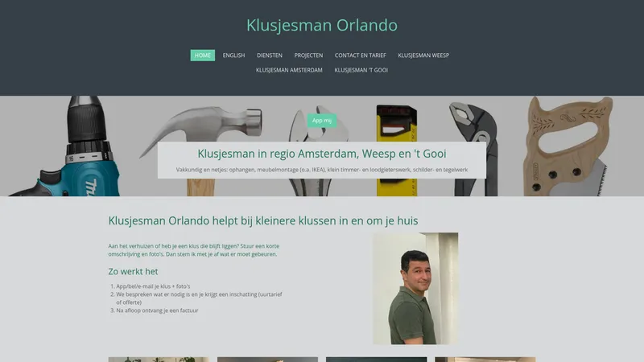Open the Klusjesman Orlando site title
The width and height of the screenshot is (644, 362).
[321, 26]
